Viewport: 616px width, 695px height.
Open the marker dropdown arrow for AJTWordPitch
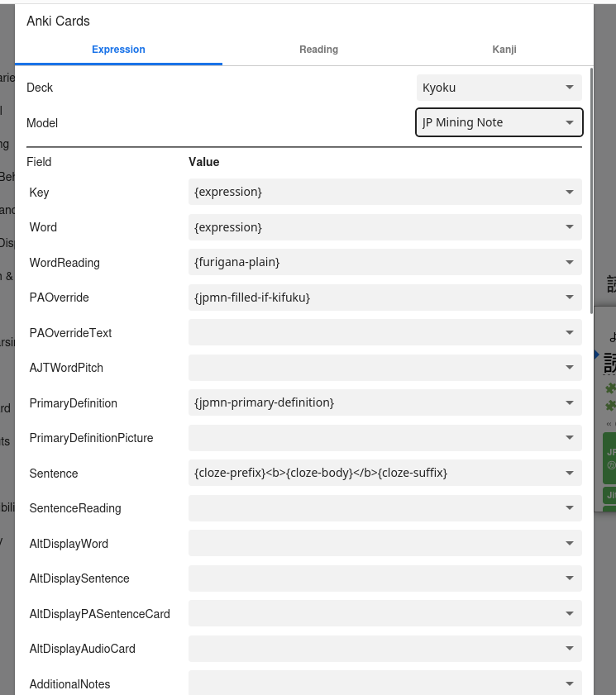[570, 368]
